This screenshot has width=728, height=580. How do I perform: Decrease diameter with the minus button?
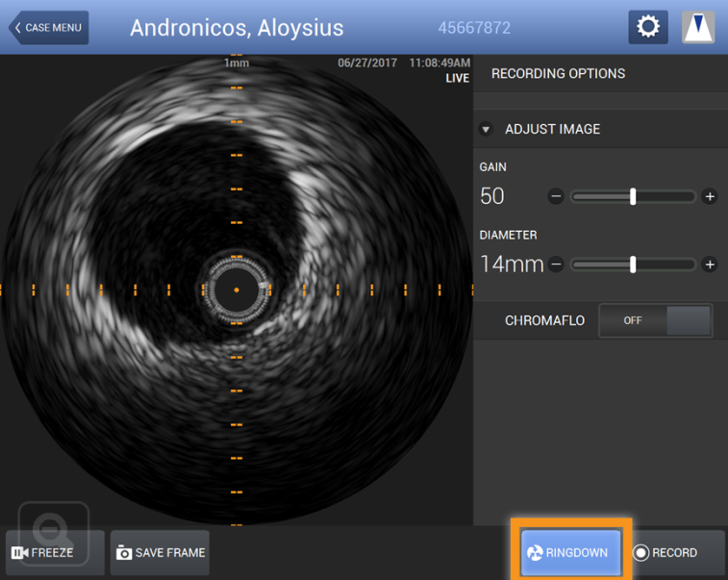click(x=556, y=265)
